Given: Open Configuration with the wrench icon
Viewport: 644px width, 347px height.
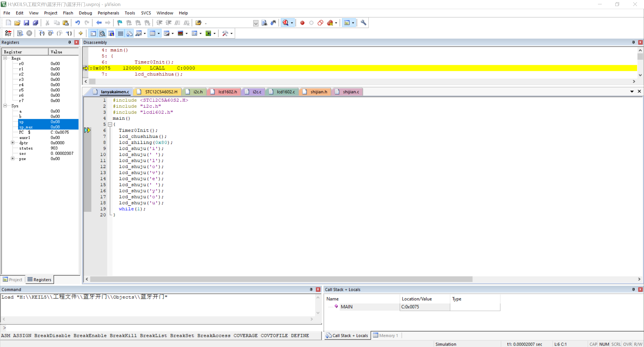Looking at the screenshot, I should coord(363,23).
